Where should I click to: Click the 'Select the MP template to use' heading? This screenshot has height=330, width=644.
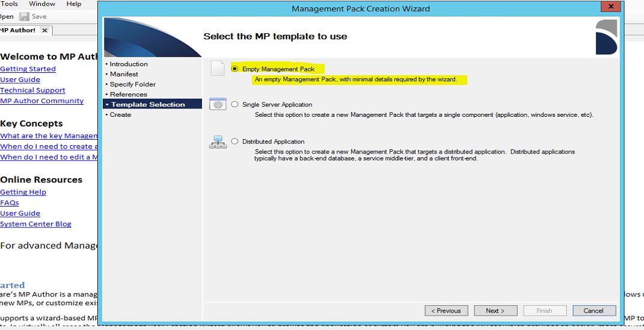tap(275, 36)
